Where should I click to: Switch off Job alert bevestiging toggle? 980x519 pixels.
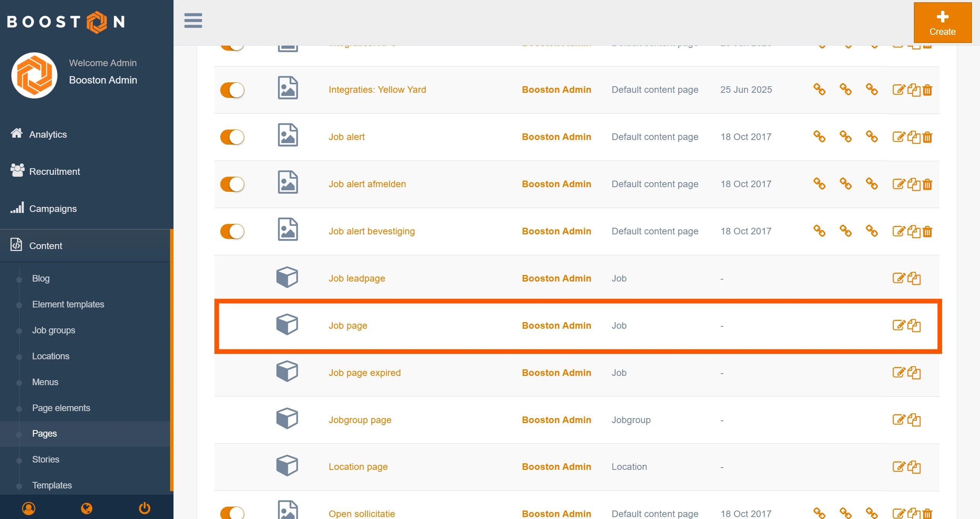(x=232, y=232)
